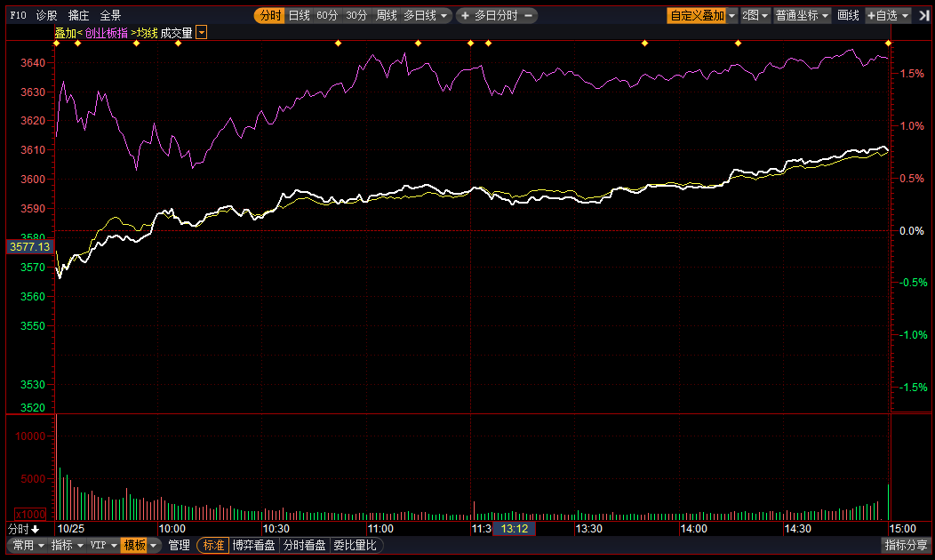Click the 分时 down-arrow button
The image size is (935, 560).
pyautogui.click(x=23, y=529)
